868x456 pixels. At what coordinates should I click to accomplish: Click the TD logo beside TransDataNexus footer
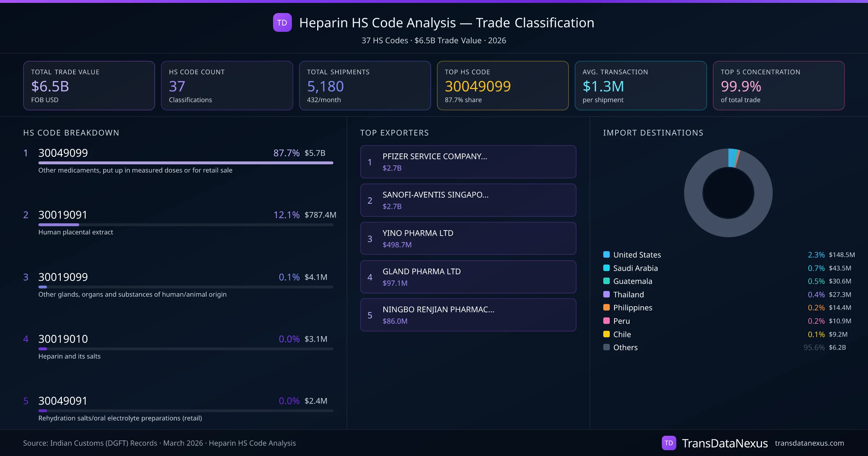[669, 443]
